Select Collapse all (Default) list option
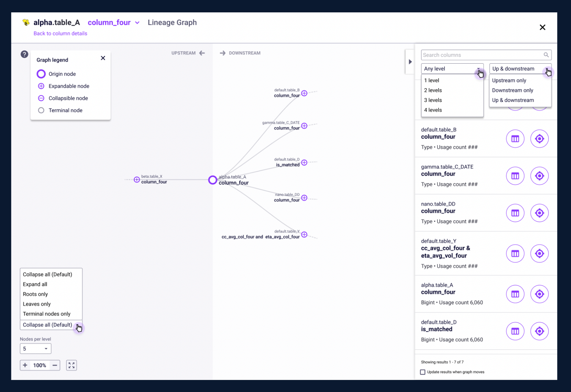Image resolution: width=571 pixels, height=392 pixels. pyautogui.click(x=51, y=274)
